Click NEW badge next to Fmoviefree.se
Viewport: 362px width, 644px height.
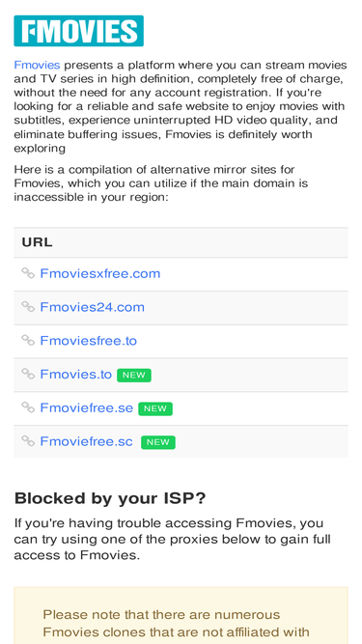[x=155, y=408]
